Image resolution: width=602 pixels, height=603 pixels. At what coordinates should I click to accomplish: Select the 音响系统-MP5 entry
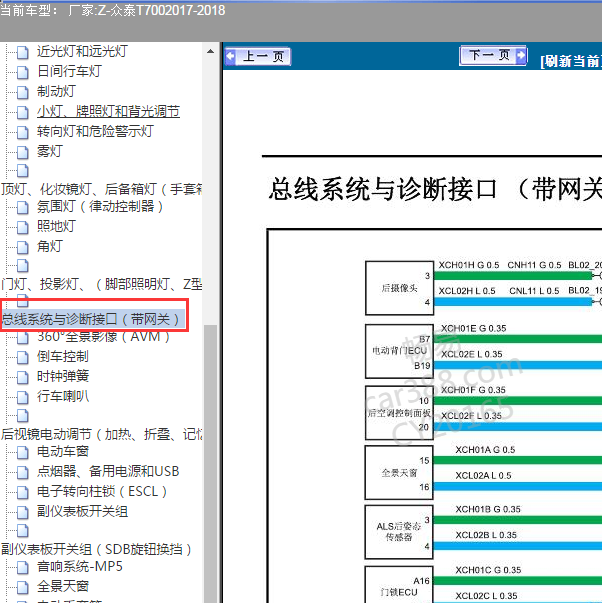pos(80,566)
